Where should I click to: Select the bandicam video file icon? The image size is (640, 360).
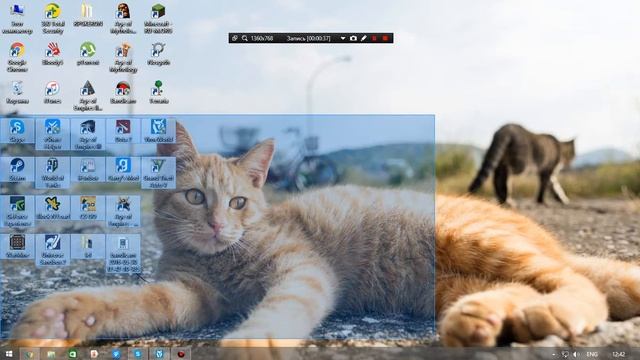[123, 253]
